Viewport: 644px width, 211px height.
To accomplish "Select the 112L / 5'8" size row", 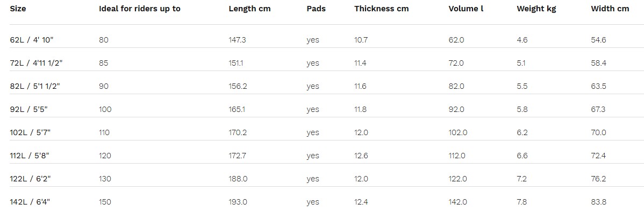I will point(322,156).
